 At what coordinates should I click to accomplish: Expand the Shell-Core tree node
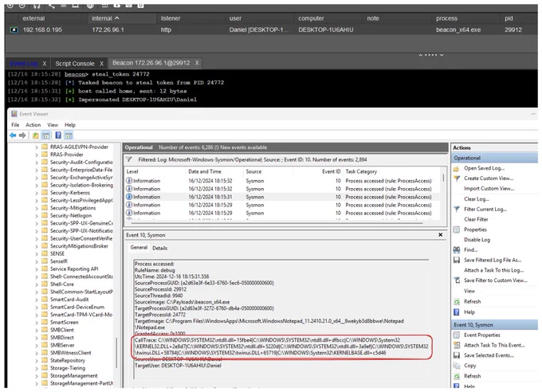[x=37, y=284]
